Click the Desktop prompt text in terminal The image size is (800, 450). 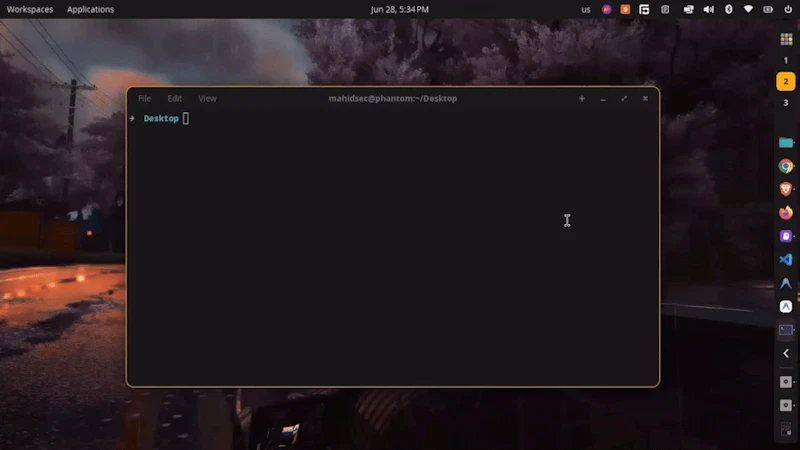coord(161,118)
